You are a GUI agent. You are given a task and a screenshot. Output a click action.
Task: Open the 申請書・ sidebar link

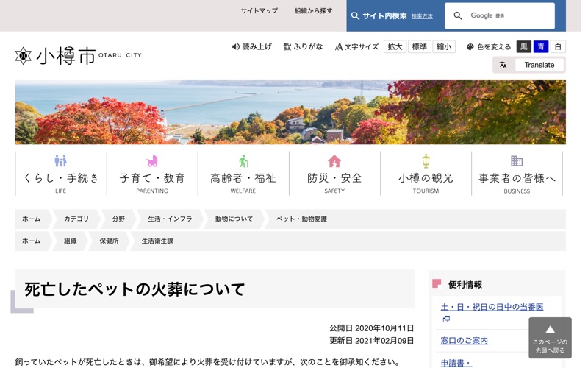click(x=456, y=363)
